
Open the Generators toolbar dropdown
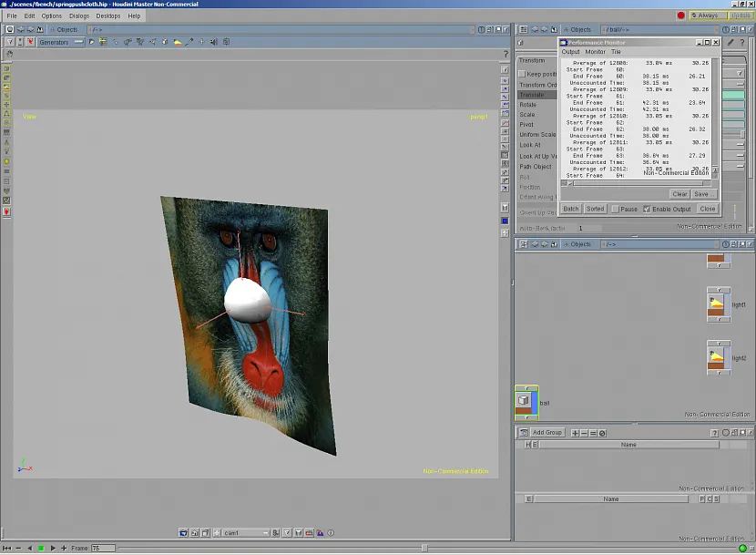59,42
